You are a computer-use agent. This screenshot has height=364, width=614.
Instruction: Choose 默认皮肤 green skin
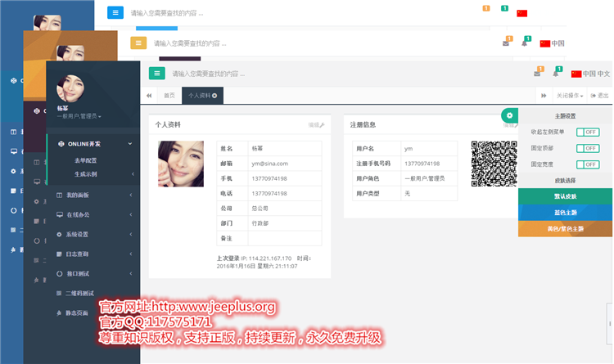coord(565,196)
